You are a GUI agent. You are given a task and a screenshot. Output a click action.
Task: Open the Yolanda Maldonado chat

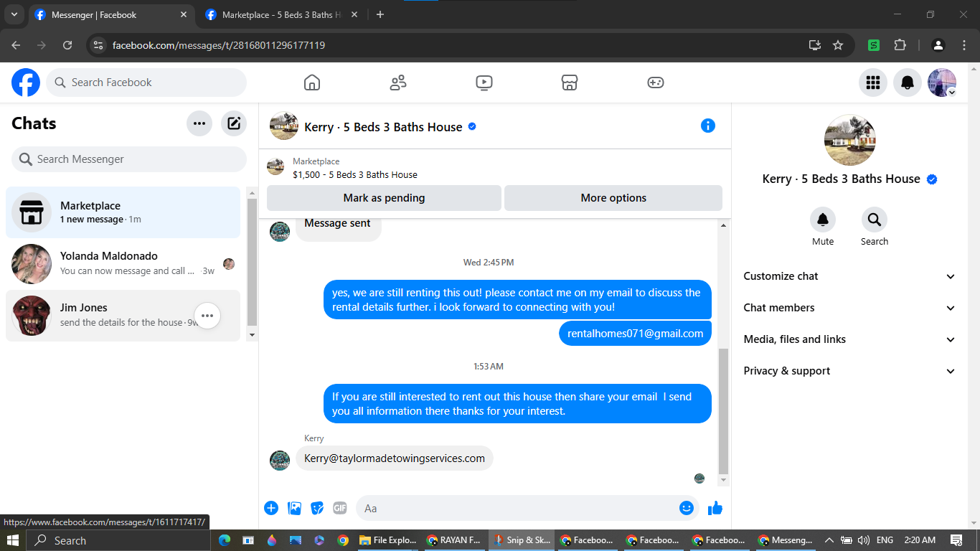pyautogui.click(x=123, y=264)
